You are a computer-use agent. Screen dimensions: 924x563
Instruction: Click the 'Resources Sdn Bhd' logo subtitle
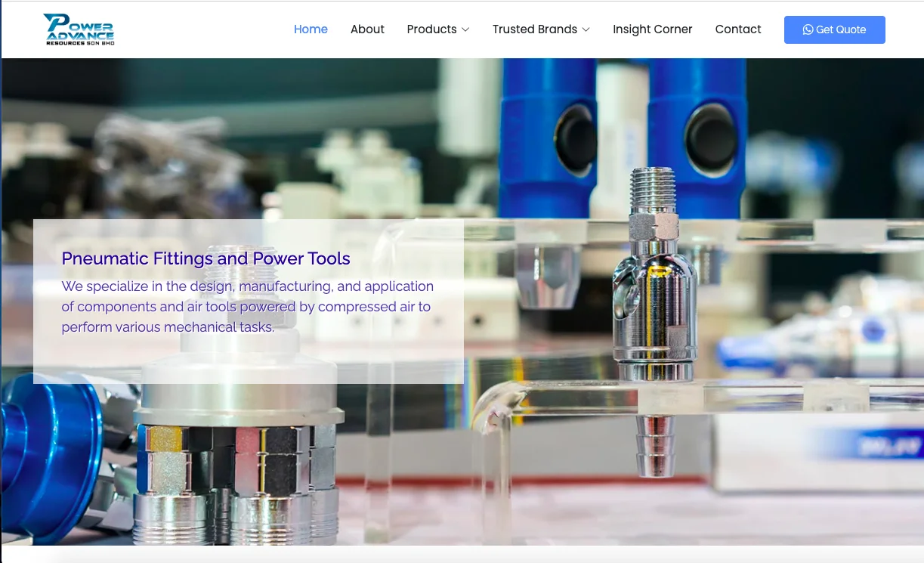point(79,43)
